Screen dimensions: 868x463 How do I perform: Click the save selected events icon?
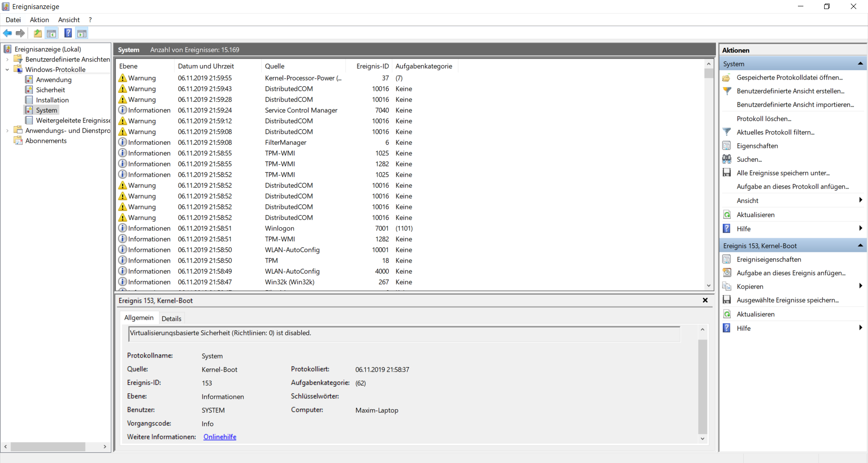[727, 300]
